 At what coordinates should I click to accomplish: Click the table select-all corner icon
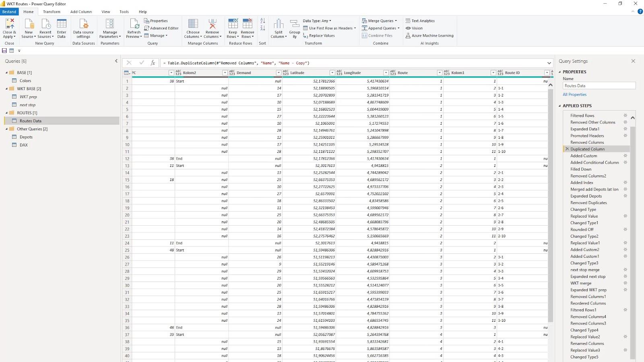click(127, 73)
